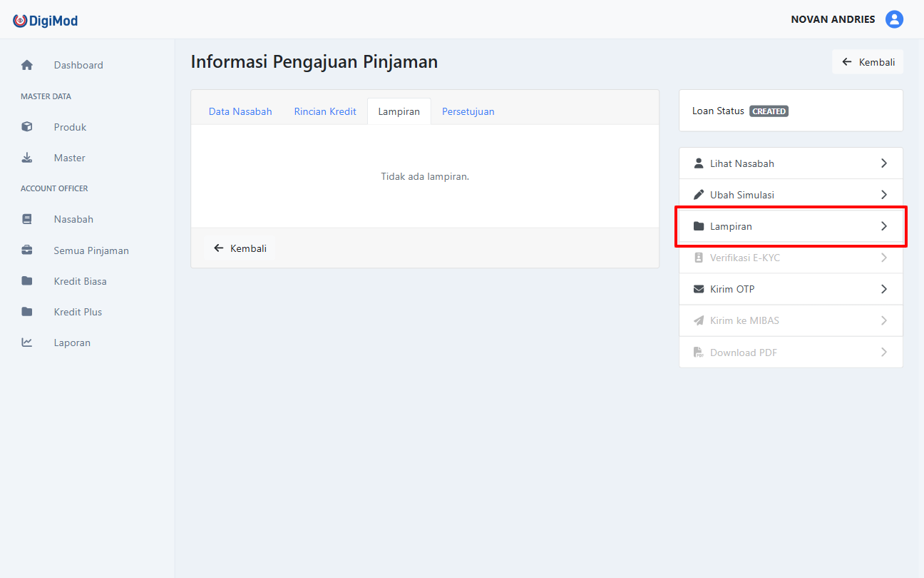The image size is (924, 578).
Task: Click the Dashboard home icon
Action: (x=27, y=65)
